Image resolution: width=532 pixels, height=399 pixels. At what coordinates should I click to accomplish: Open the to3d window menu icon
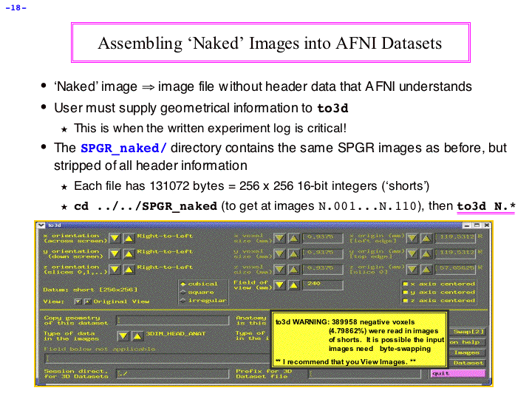tap(43, 225)
